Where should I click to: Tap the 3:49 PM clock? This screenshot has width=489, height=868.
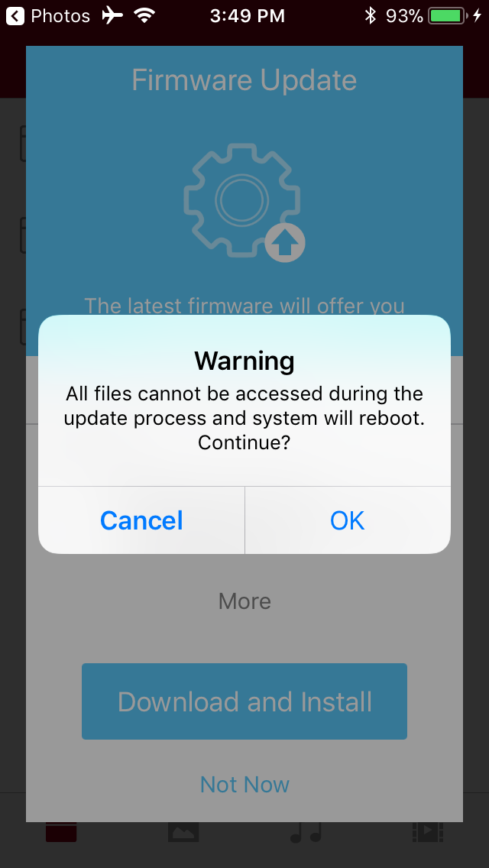tap(248, 15)
